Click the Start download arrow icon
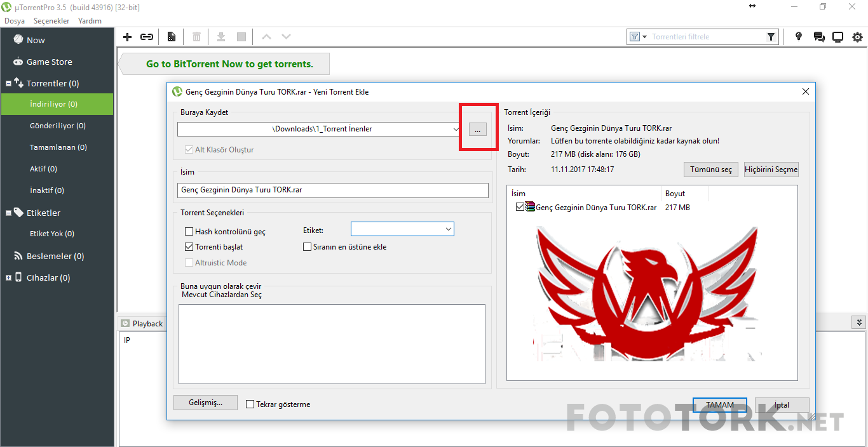This screenshot has height=447, width=868. [x=221, y=37]
